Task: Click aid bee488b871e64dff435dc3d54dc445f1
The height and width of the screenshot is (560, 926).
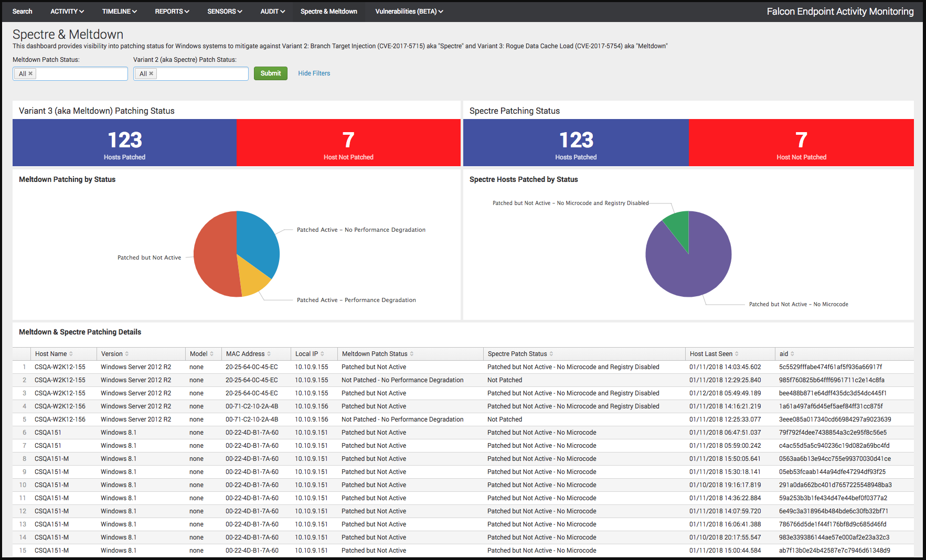Action: [833, 393]
